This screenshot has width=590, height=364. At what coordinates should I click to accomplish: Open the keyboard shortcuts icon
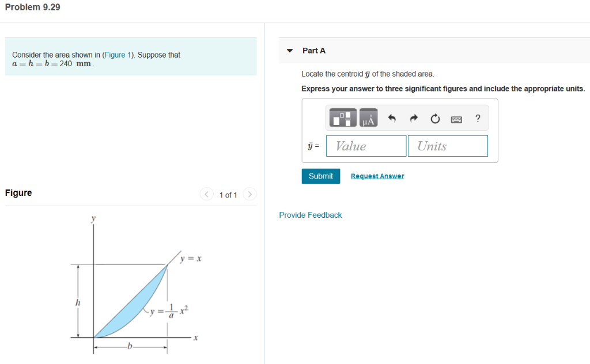click(456, 119)
